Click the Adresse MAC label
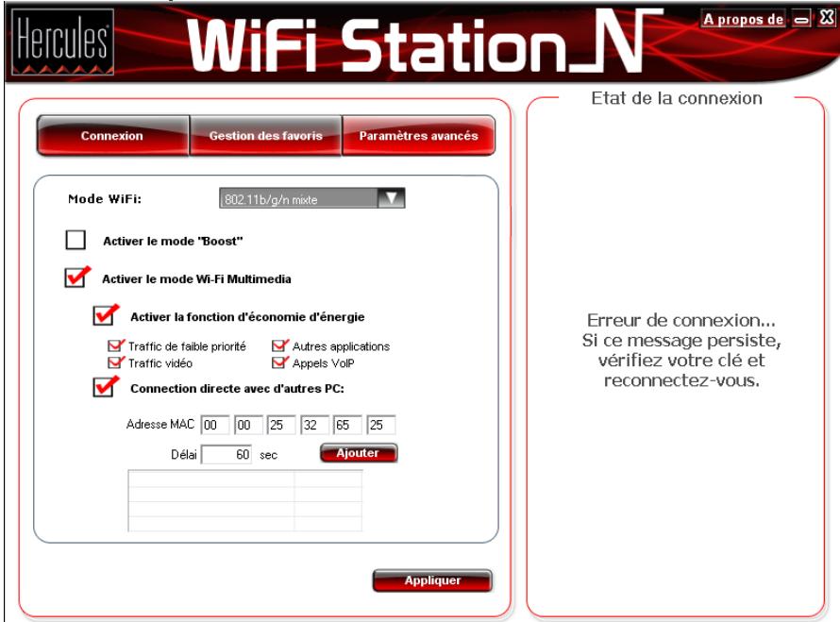840x622 pixels. click(x=160, y=425)
